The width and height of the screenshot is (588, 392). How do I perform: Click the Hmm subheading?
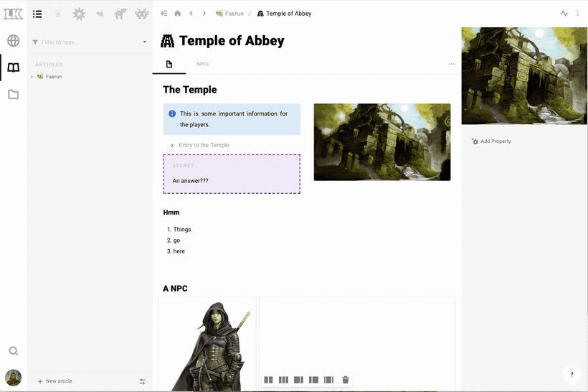[x=171, y=213]
